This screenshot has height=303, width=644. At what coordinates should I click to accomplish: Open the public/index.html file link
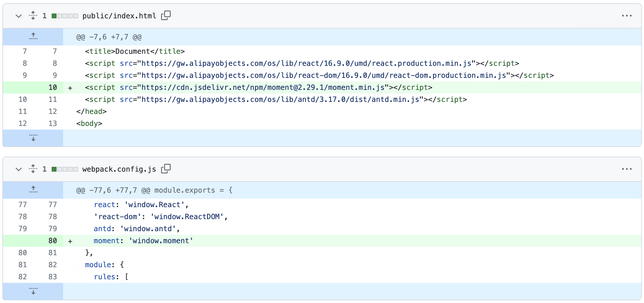(119, 16)
